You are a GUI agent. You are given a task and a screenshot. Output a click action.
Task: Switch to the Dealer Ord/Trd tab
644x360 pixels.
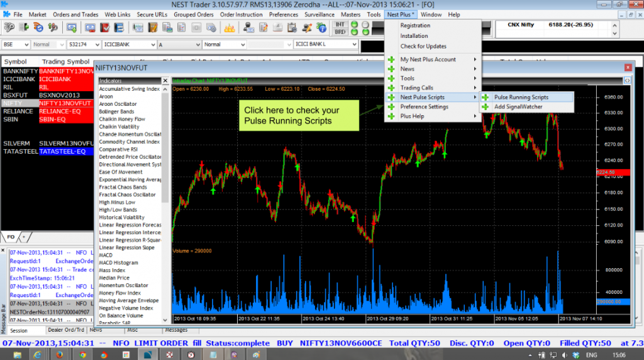click(65, 330)
